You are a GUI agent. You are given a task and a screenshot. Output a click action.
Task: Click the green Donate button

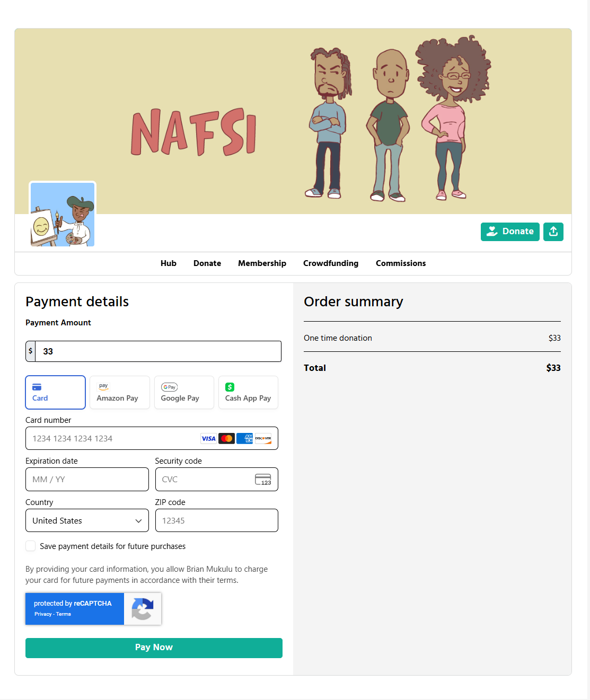coord(510,232)
